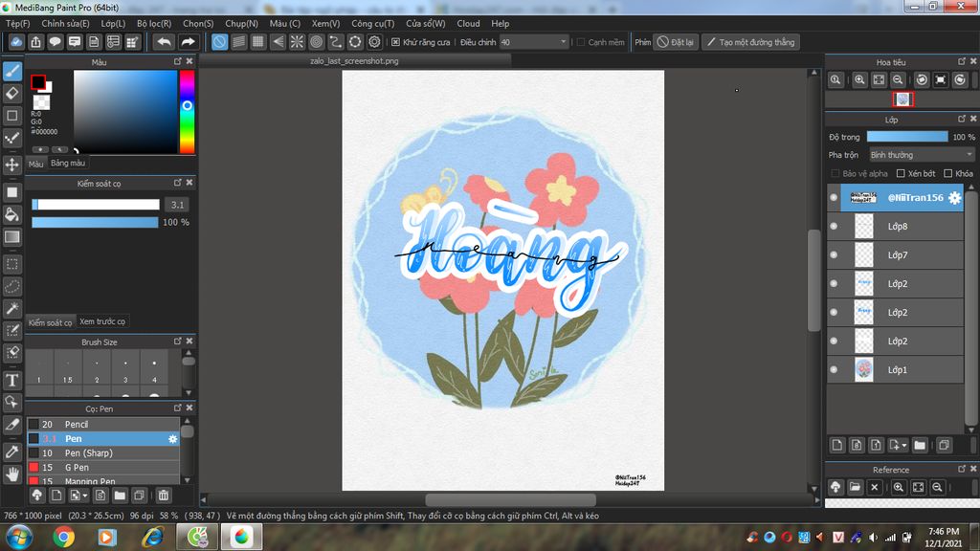Switch to the Bảng màu tab
Screen dimensions: 980x551
point(68,163)
